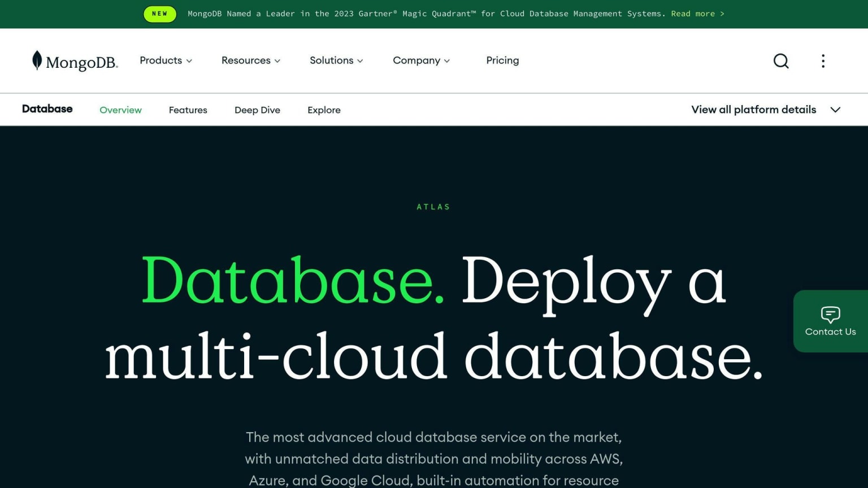The image size is (868, 488).
Task: Open the Pricing page
Action: tap(502, 60)
